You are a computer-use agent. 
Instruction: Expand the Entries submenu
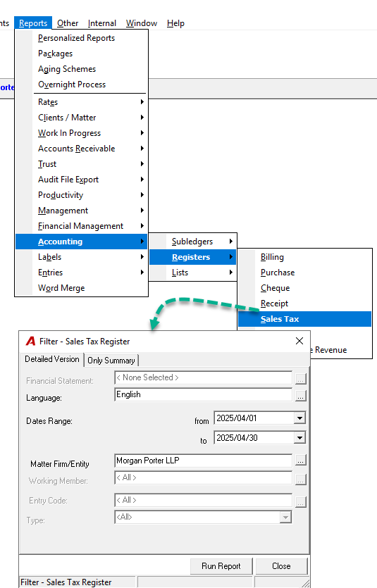click(x=82, y=273)
